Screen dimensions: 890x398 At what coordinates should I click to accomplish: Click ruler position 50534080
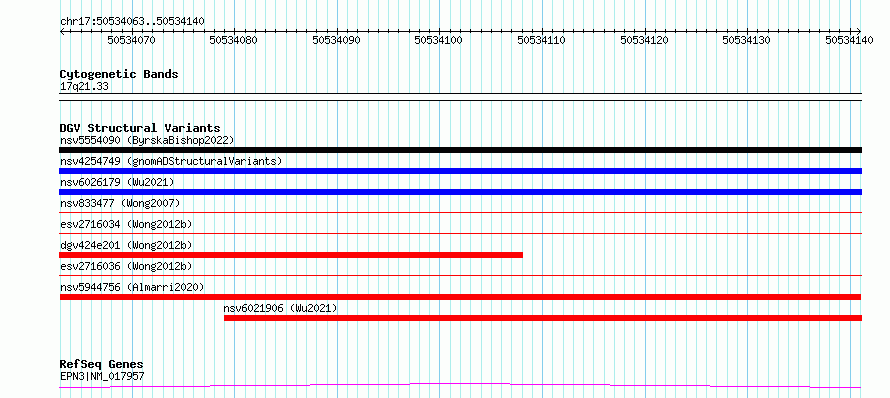coord(234,40)
